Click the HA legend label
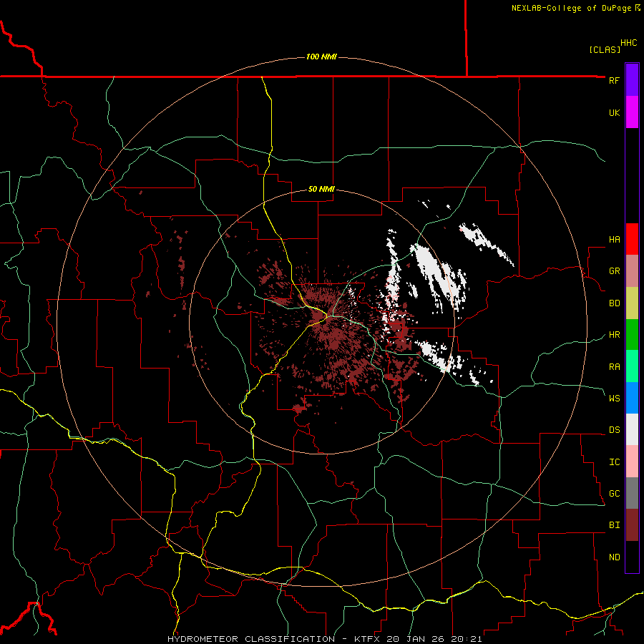644x644 pixels. click(x=614, y=239)
